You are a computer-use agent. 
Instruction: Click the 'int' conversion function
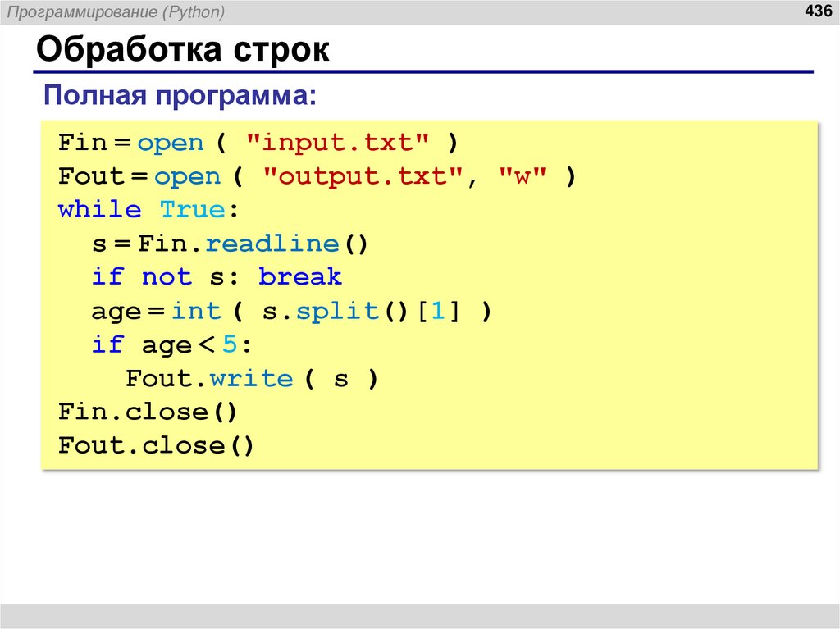(x=197, y=310)
